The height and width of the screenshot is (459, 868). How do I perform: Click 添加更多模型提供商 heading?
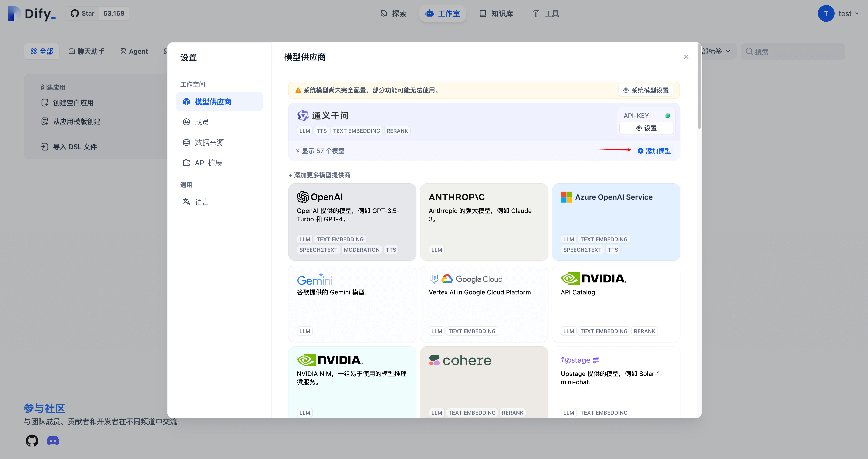coord(319,175)
